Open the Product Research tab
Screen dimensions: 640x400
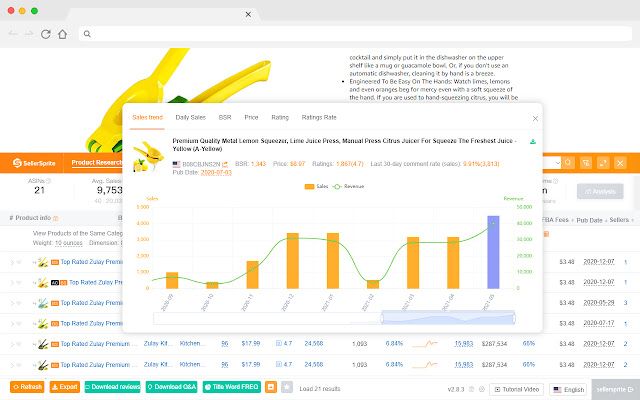coord(97,163)
